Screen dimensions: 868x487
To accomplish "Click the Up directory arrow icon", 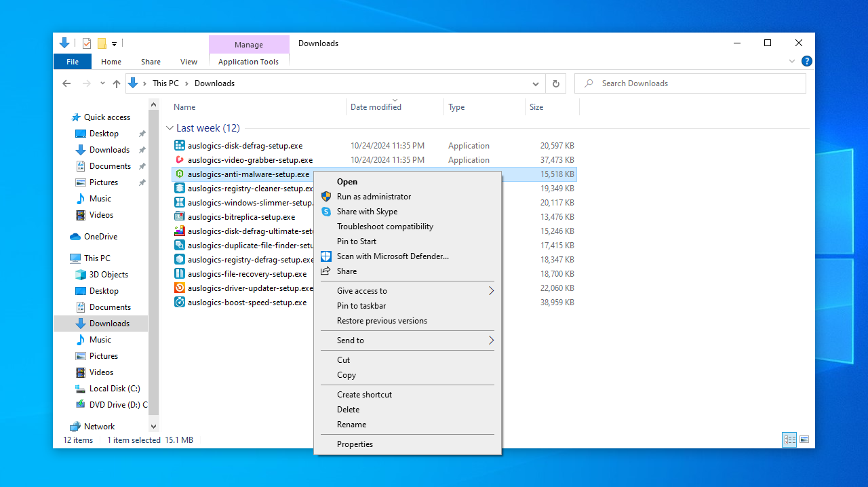I will 117,83.
